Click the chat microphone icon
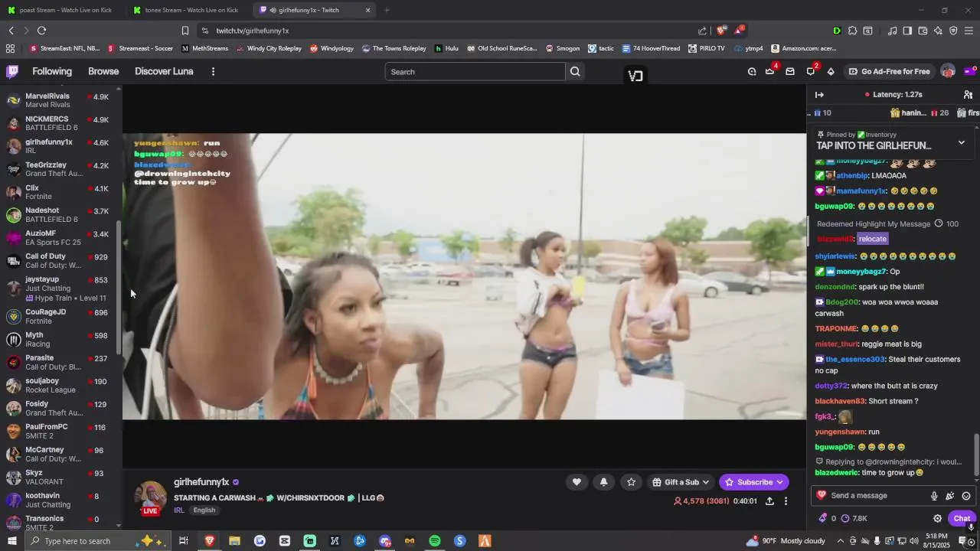980x551 pixels. pyautogui.click(x=934, y=496)
